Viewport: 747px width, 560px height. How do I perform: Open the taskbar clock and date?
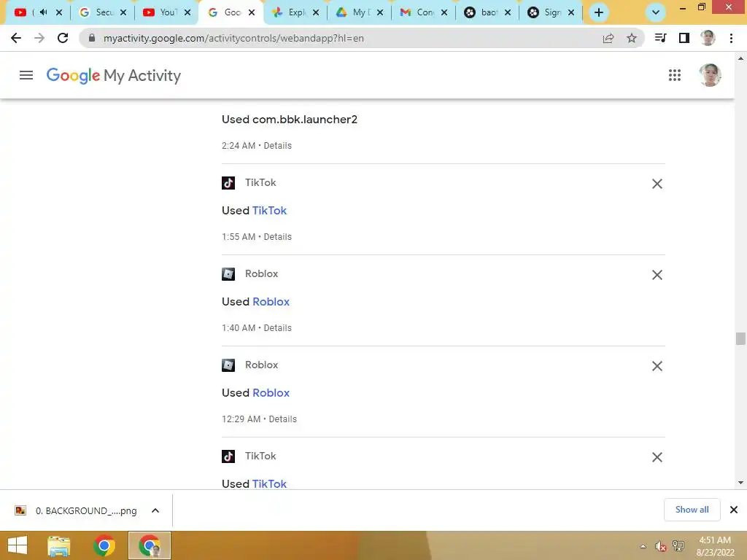(715, 546)
